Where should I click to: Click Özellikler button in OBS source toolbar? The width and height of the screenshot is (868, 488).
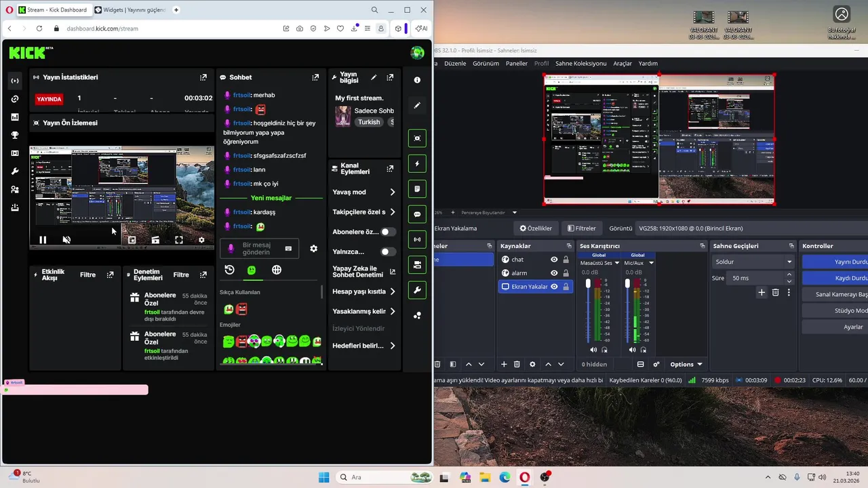(x=536, y=228)
